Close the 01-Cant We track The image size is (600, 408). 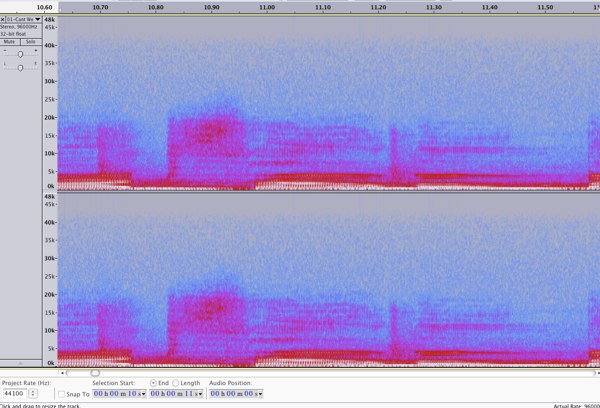[x=3, y=19]
